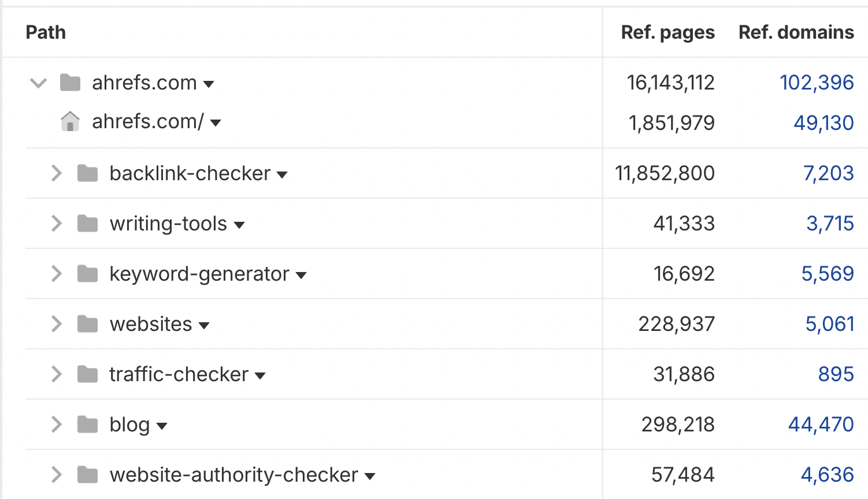The height and width of the screenshot is (499, 868).
Task: Click the writing-tools folder icon
Action: coord(88,223)
